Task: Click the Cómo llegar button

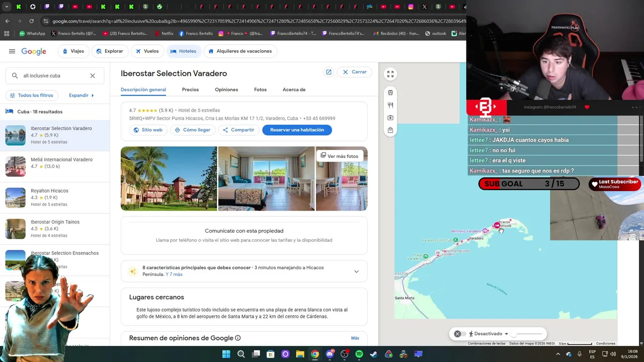Action: 193,130
